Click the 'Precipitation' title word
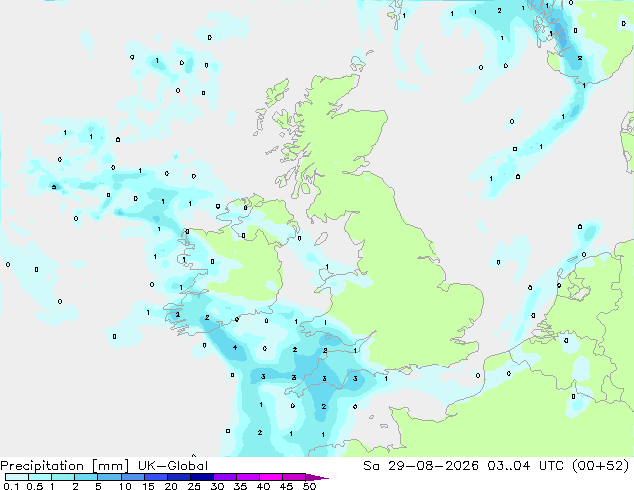 pyautogui.click(x=42, y=466)
